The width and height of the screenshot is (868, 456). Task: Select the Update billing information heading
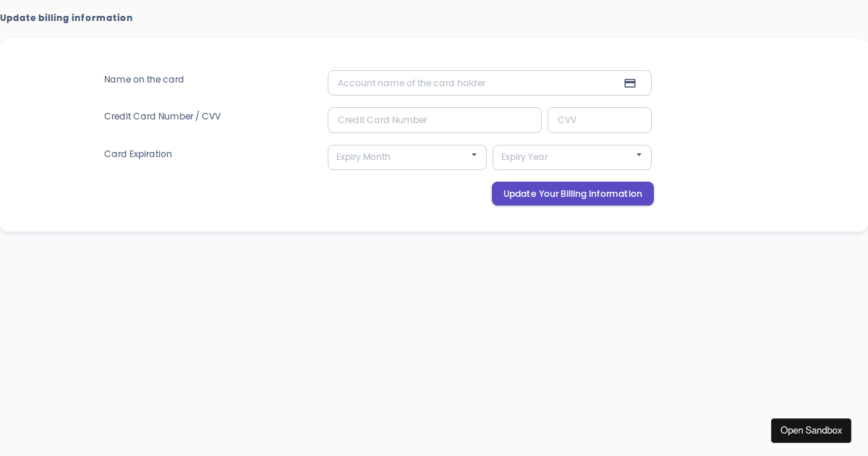click(67, 17)
